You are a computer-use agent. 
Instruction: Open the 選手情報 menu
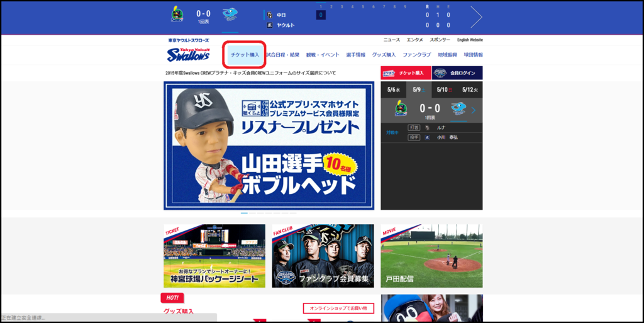(x=356, y=55)
